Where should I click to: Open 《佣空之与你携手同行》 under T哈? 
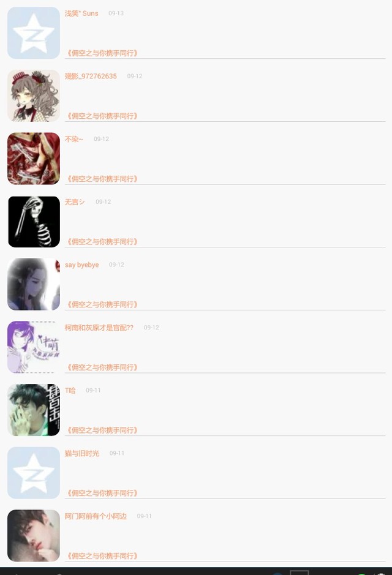[102, 430]
